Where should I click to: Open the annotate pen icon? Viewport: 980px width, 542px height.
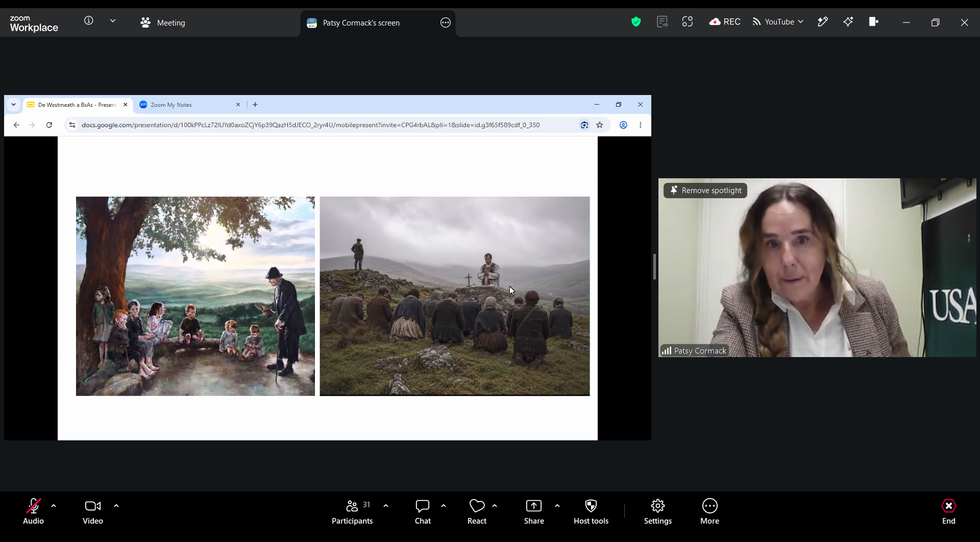click(x=823, y=21)
